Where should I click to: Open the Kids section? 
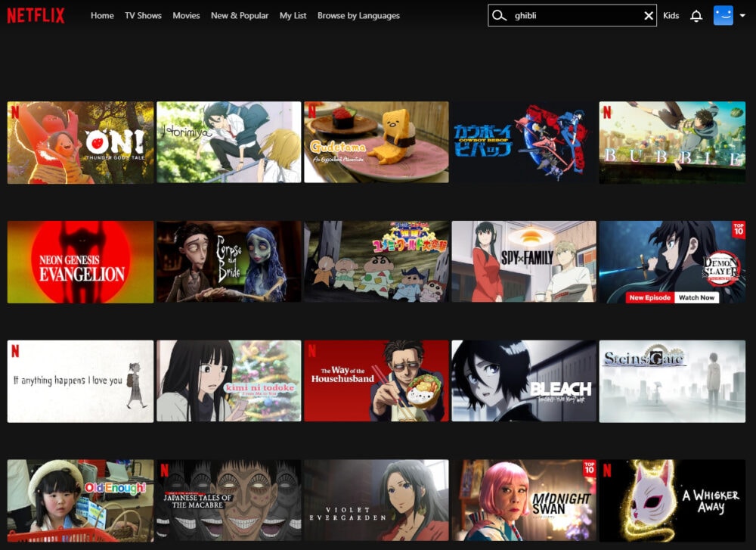pos(671,15)
